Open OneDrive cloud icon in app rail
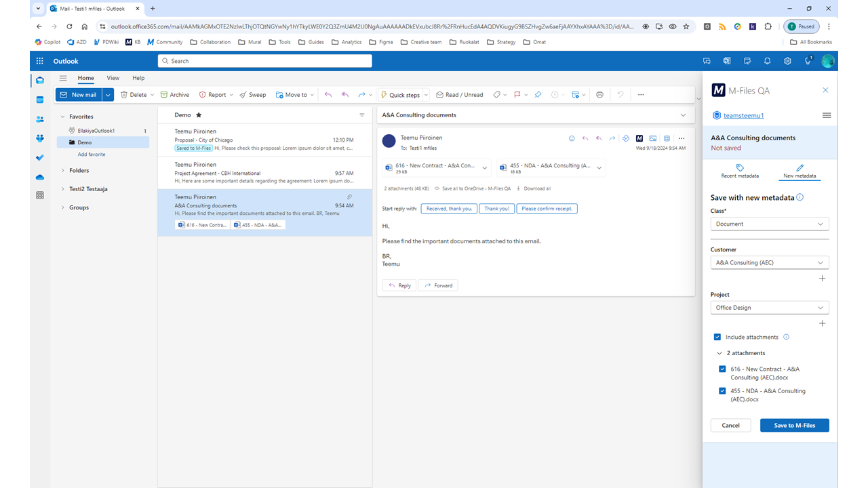Viewport: 868px width, 488px height. coord(40,177)
